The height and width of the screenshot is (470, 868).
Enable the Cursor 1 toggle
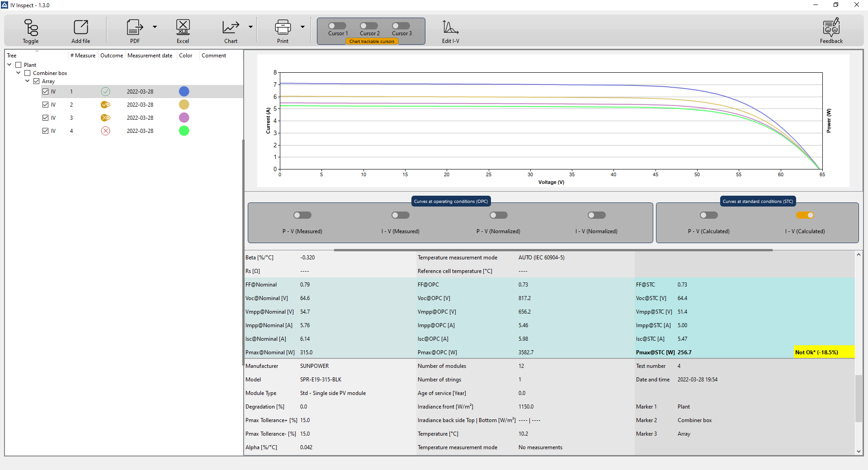tap(337, 26)
